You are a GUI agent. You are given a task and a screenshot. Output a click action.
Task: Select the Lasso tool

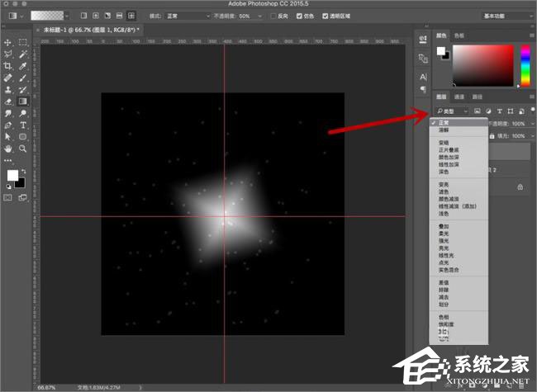coord(7,54)
